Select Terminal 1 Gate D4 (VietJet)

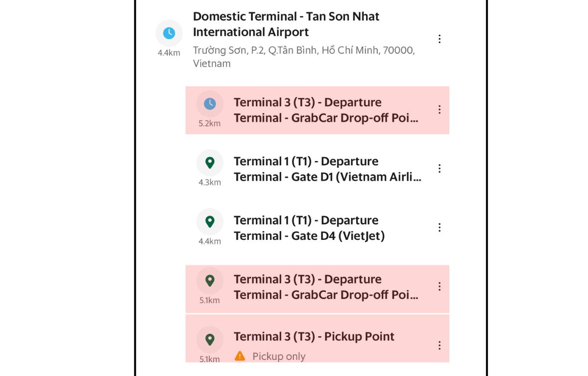point(309,228)
